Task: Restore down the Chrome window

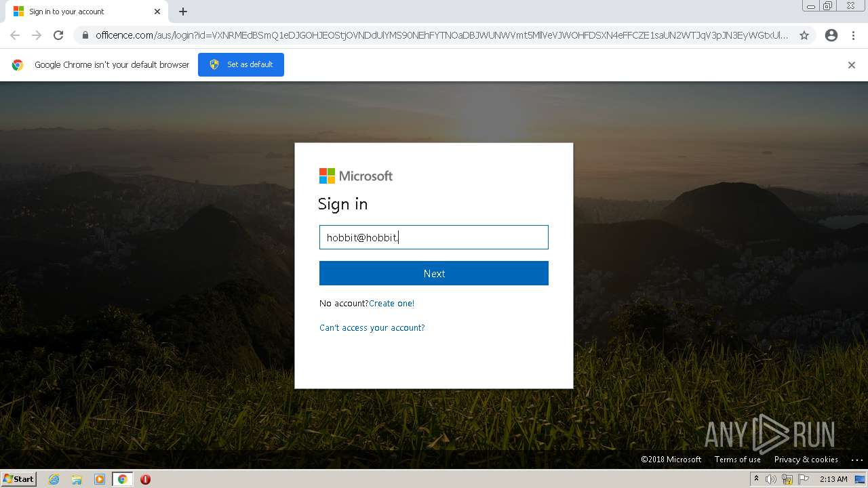Action: click(x=828, y=6)
